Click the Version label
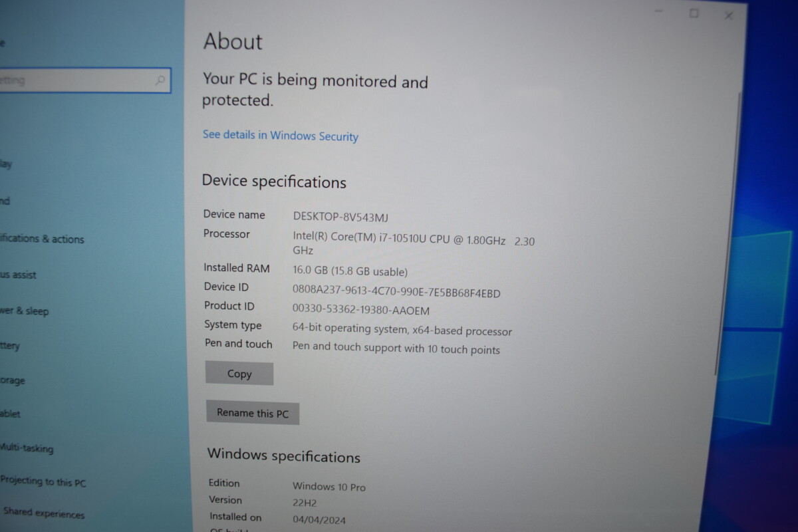Image resolution: width=798 pixels, height=532 pixels. 225,500
